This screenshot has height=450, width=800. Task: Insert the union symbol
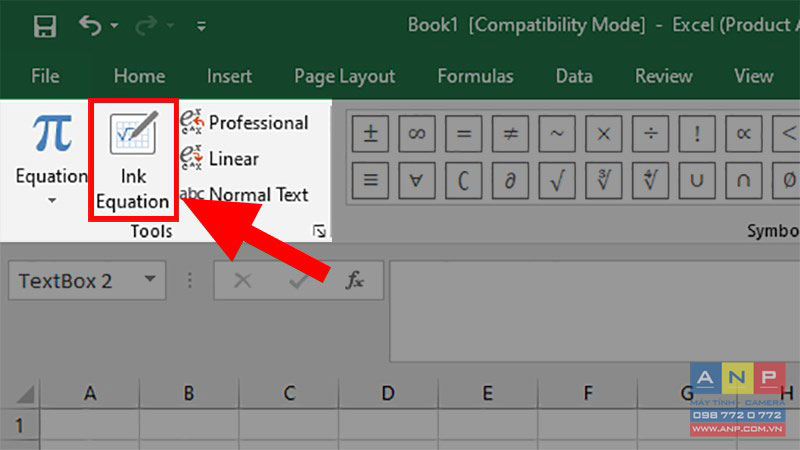coord(697,180)
